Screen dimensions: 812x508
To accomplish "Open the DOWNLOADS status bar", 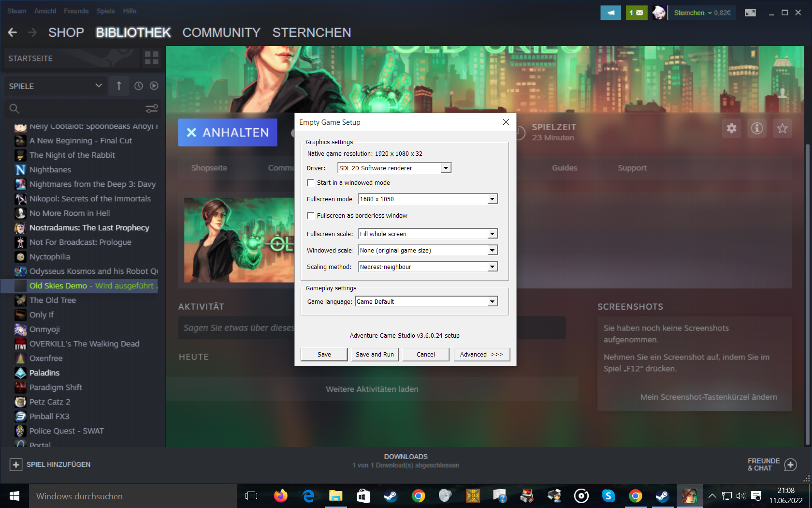I will coord(406,461).
